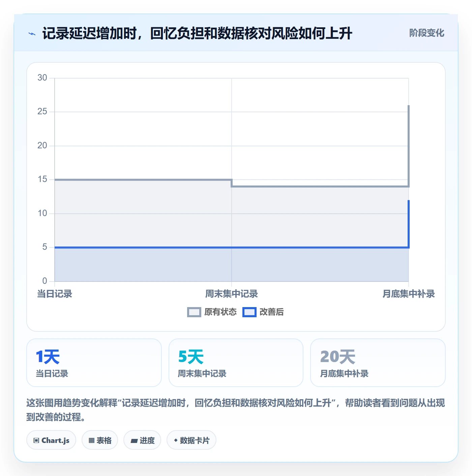
Task: Click the 1天 value text
Action: [x=48, y=357]
